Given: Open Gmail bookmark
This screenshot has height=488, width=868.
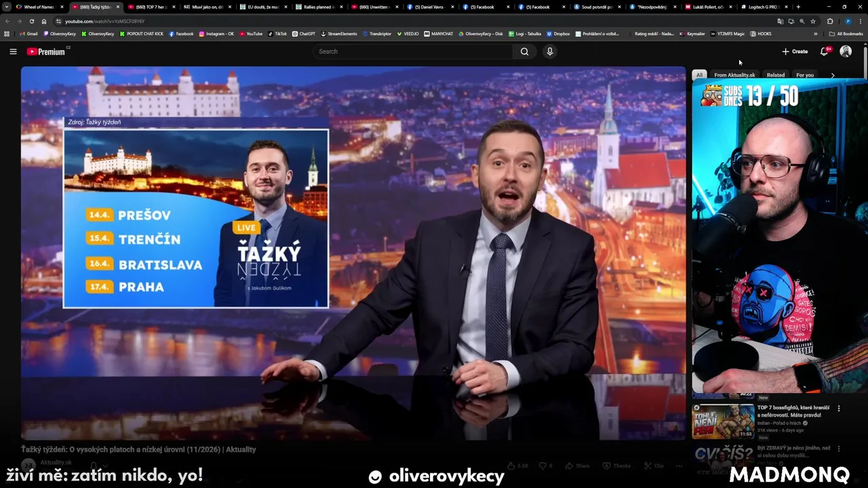Looking at the screenshot, I should click(28, 34).
